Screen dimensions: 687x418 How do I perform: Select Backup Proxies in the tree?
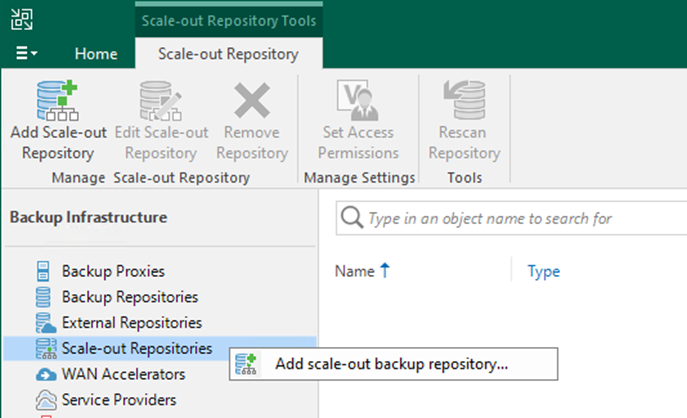coord(113,271)
